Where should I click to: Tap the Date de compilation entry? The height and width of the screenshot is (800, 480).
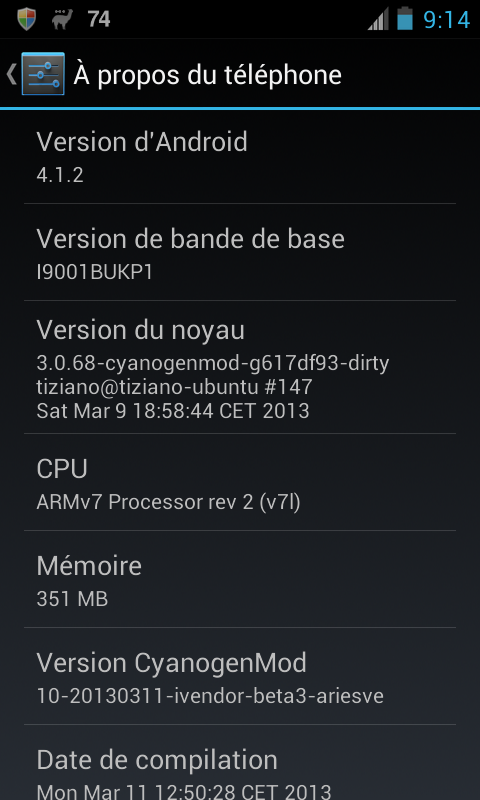[x=240, y=763]
